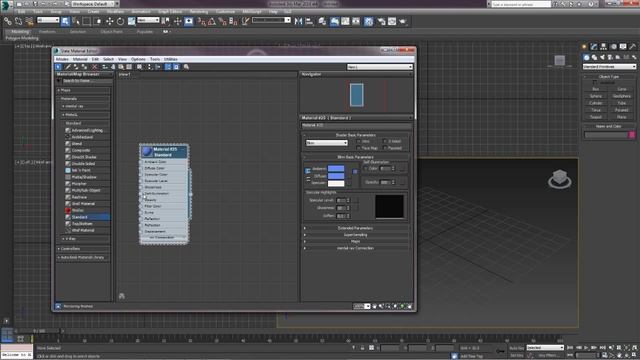Enable the Wire checkbox

(358, 141)
